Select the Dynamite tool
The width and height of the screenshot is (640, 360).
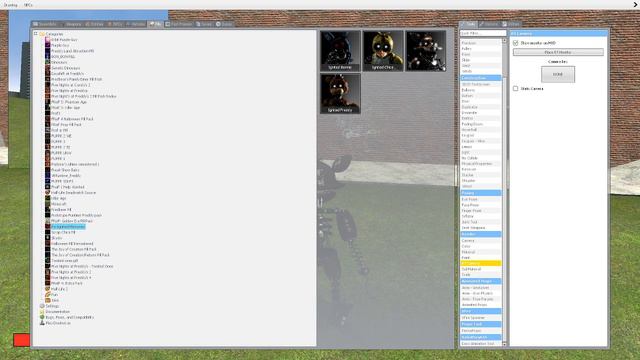pos(481,113)
